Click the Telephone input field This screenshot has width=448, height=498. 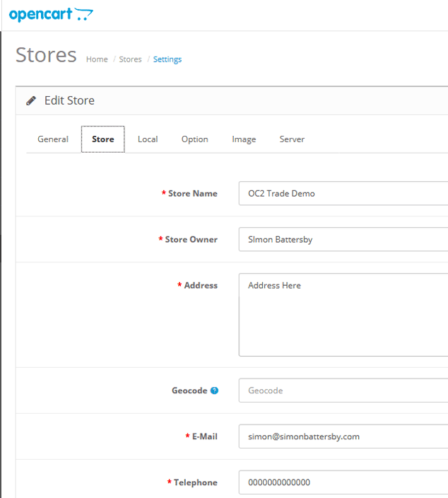click(343, 482)
